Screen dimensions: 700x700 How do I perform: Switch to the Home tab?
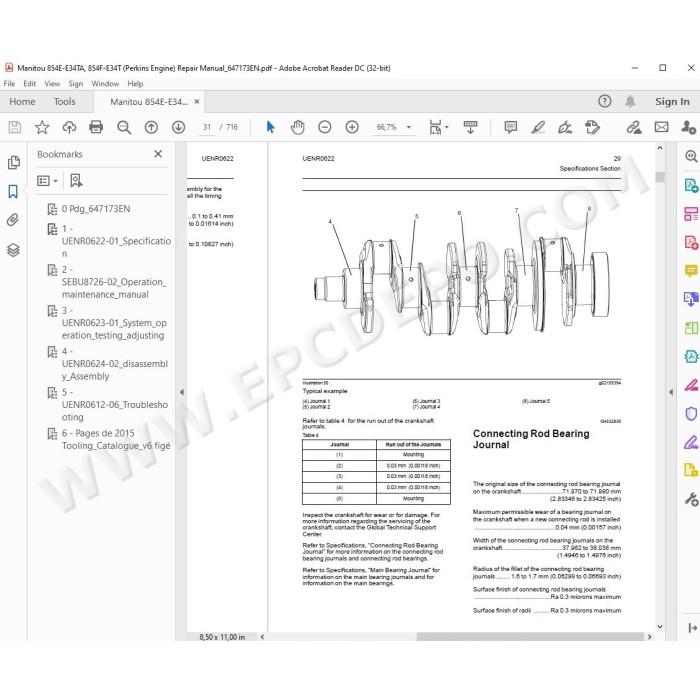click(22, 101)
